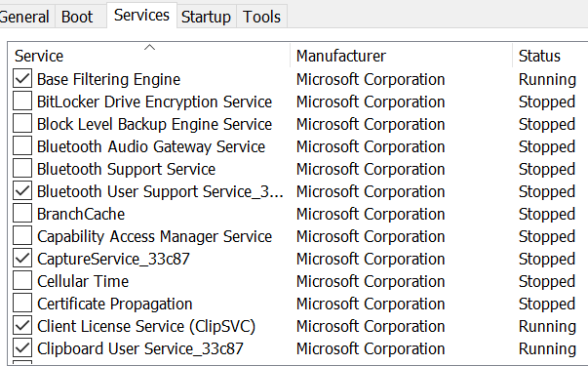
Task: Check the BranchCache checkbox
Action: click(22, 214)
